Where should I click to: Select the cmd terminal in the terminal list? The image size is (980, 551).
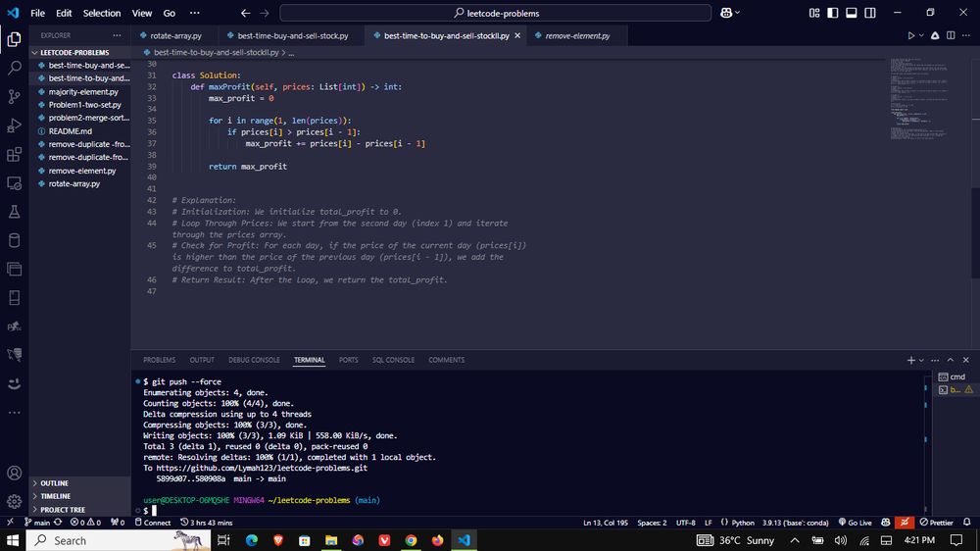(955, 376)
